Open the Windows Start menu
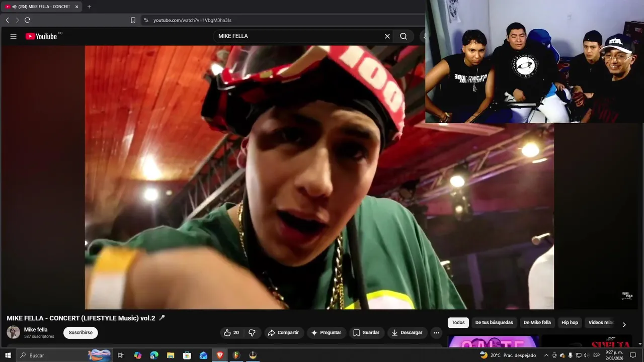 [x=8, y=355]
